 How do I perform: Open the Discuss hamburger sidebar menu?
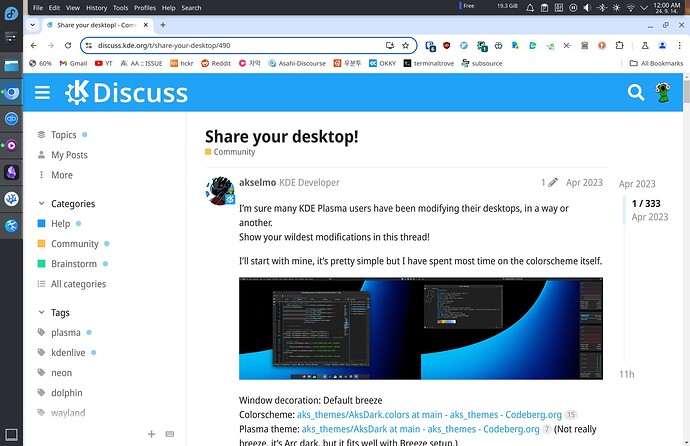tap(42, 93)
